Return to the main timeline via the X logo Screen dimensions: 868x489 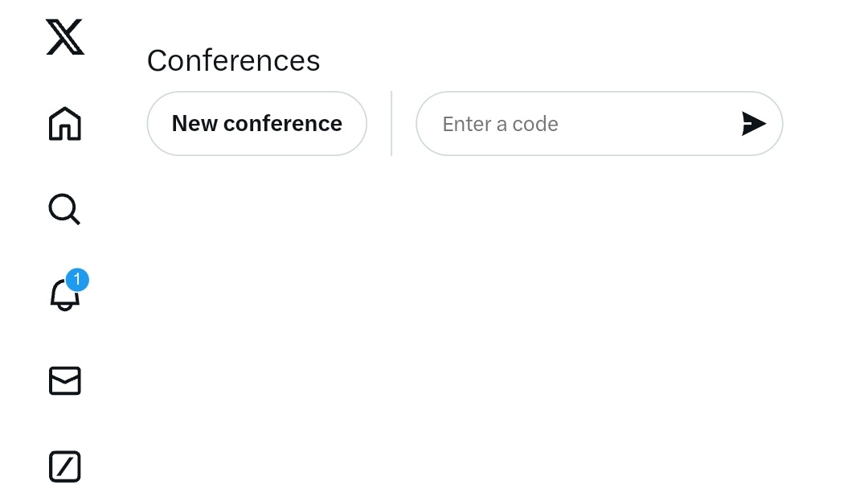click(65, 37)
